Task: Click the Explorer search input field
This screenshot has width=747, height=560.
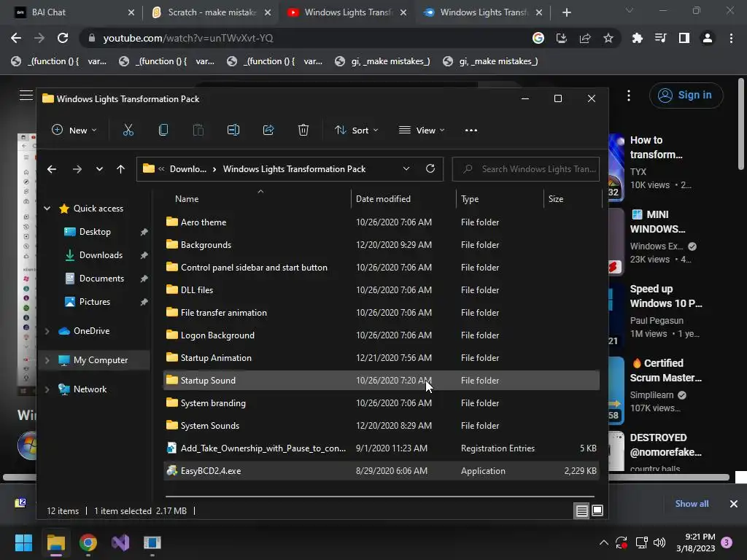Action: pyautogui.click(x=526, y=169)
